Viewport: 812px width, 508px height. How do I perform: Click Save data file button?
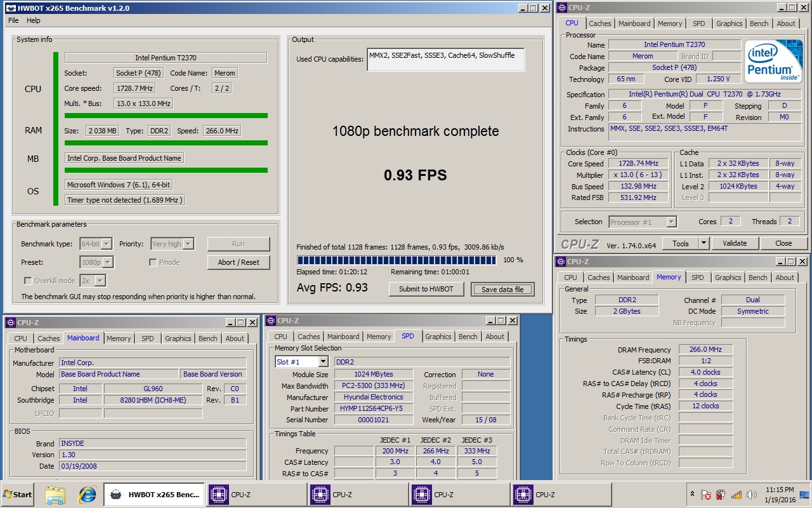(x=502, y=289)
